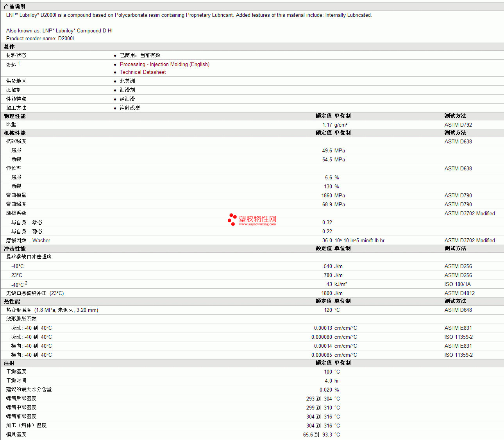
Task: Select the 总体 section header
Action: tap(9, 47)
